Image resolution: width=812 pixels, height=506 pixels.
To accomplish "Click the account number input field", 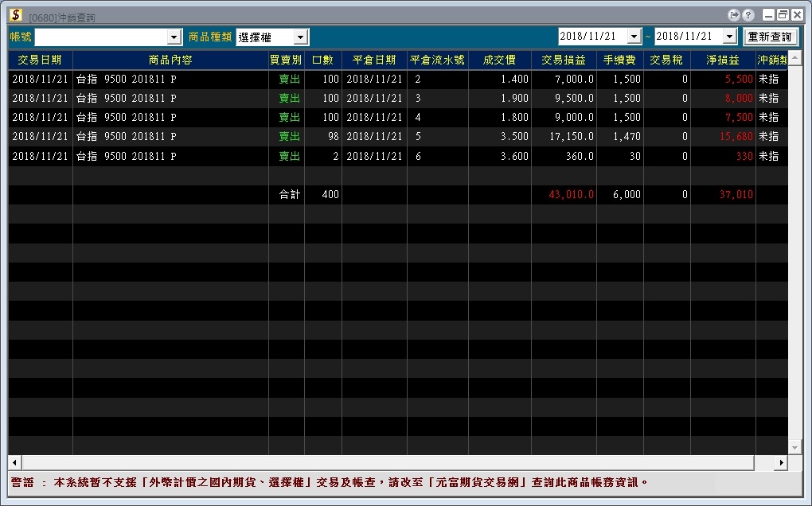I will point(101,37).
